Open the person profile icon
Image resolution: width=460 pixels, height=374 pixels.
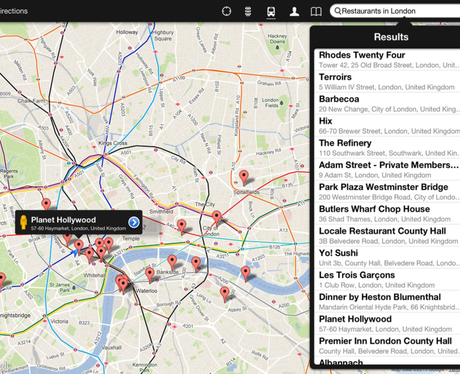[294, 12]
